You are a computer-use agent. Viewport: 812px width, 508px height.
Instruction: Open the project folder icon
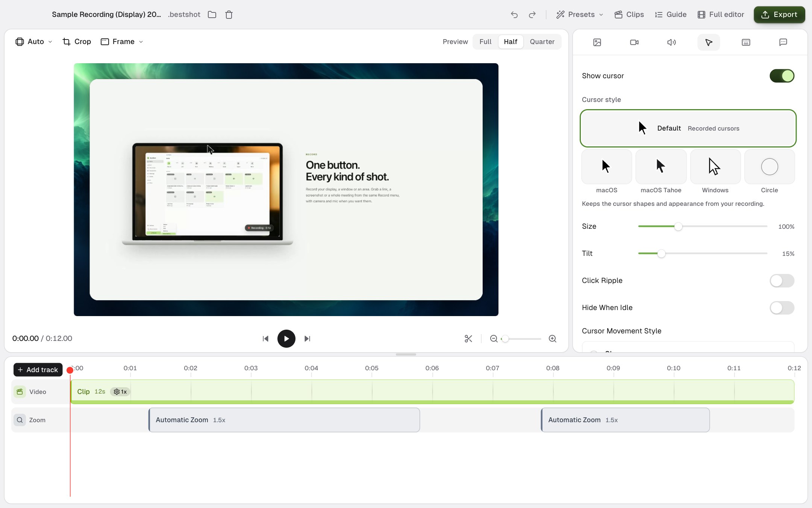pos(212,15)
